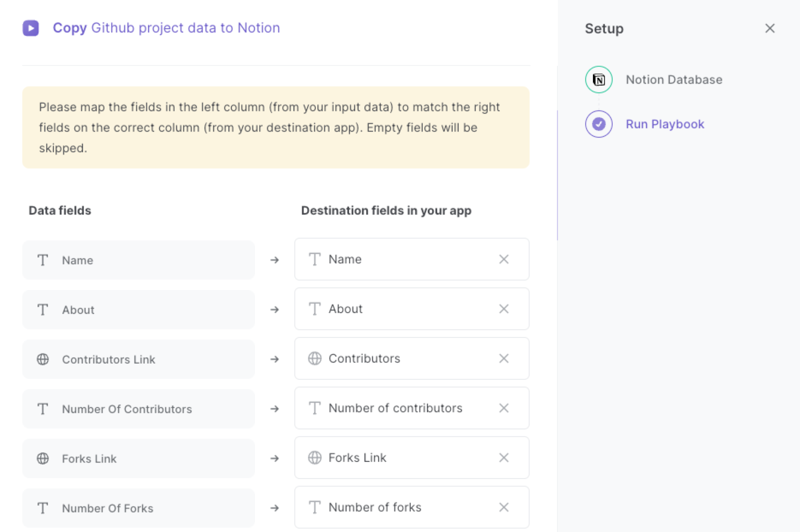Close the Setup panel
This screenshot has width=800, height=532.
(769, 28)
